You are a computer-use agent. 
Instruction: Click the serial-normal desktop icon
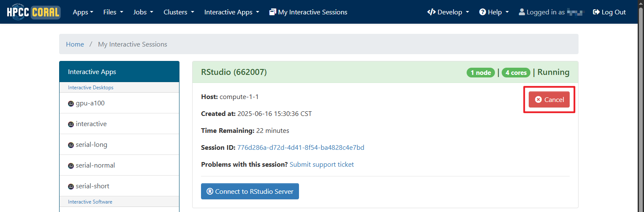(71, 165)
